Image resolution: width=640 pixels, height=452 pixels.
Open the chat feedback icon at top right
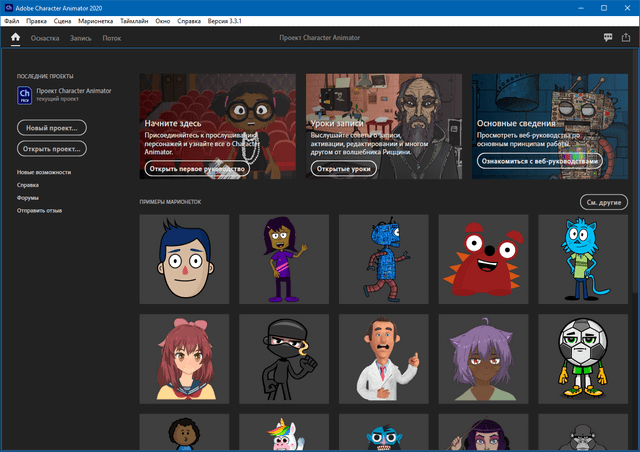(608, 38)
